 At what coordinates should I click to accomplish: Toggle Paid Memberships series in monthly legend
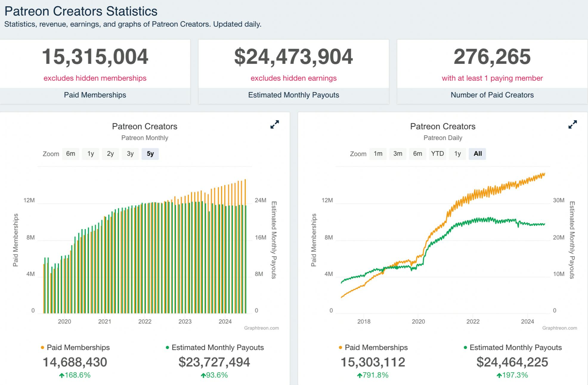(78, 347)
